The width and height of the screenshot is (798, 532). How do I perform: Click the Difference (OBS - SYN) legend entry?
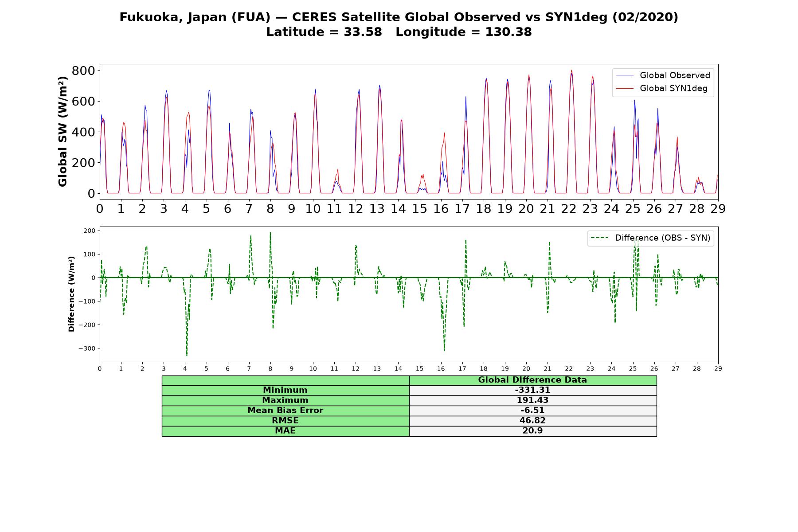[x=651, y=238]
